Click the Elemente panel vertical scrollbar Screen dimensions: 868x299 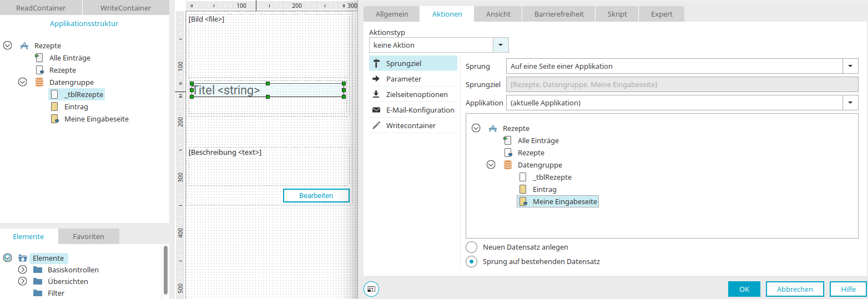pyautogui.click(x=165, y=269)
